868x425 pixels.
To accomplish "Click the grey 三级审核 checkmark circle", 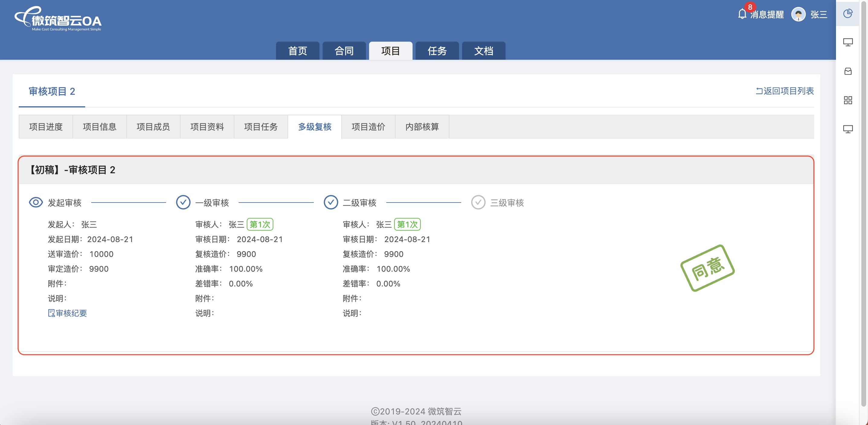I will [478, 203].
